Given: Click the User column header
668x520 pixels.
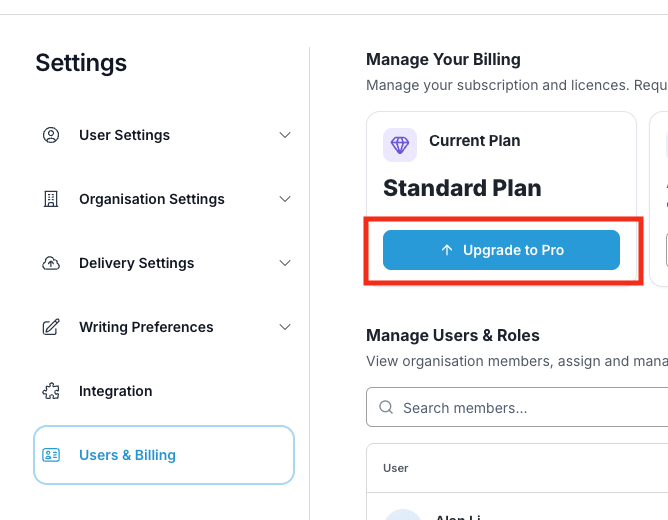Looking at the screenshot, I should 395,468.
